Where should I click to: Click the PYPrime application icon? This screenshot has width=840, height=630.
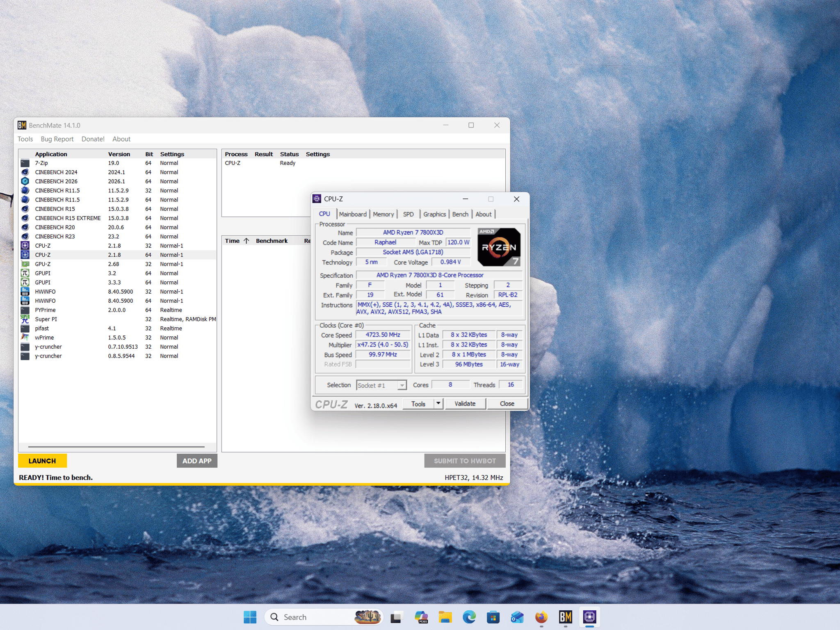pos(25,310)
